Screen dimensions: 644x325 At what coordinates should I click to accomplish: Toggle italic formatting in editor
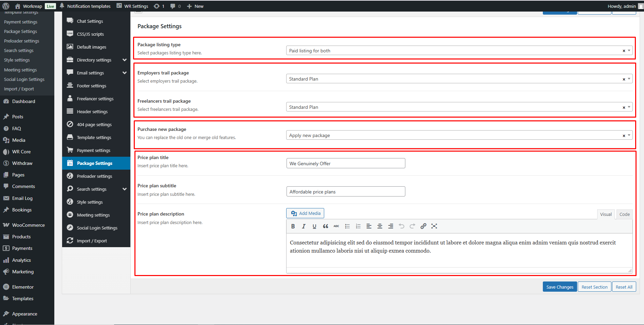tap(303, 226)
